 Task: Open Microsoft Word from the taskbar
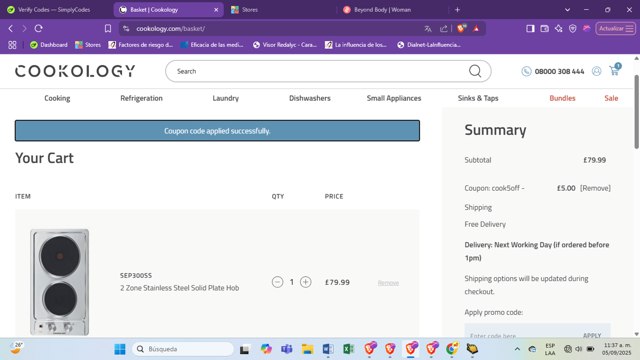[328, 349]
